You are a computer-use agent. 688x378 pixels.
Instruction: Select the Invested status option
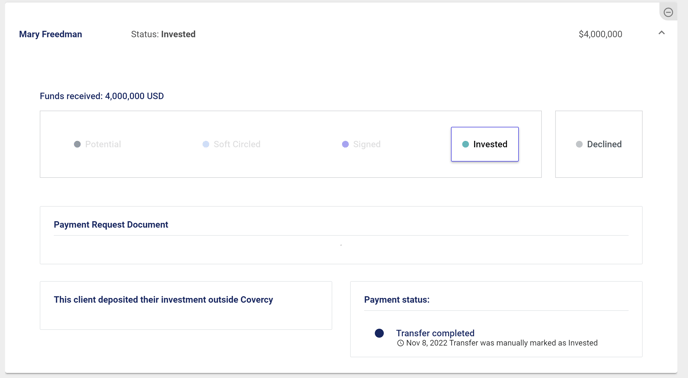[485, 144]
